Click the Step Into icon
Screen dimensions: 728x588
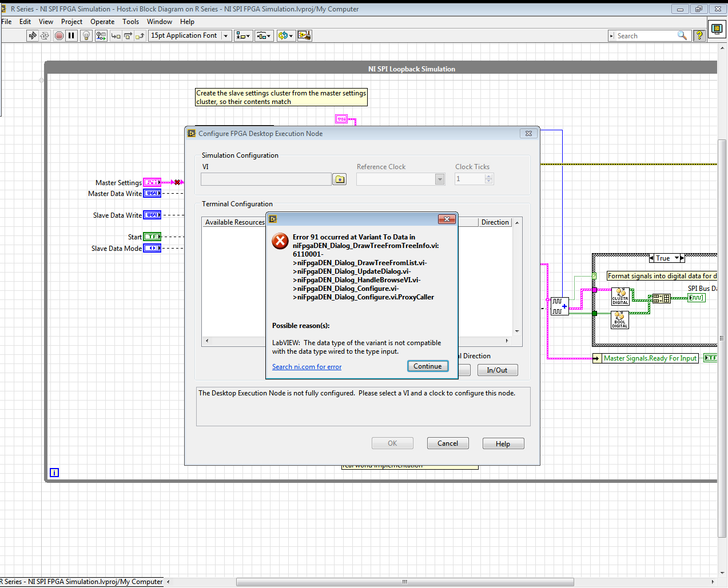point(116,35)
